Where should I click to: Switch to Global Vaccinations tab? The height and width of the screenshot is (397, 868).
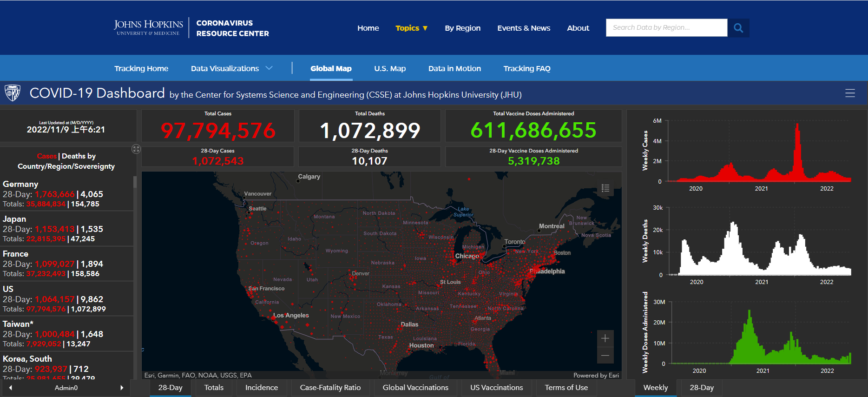click(415, 388)
